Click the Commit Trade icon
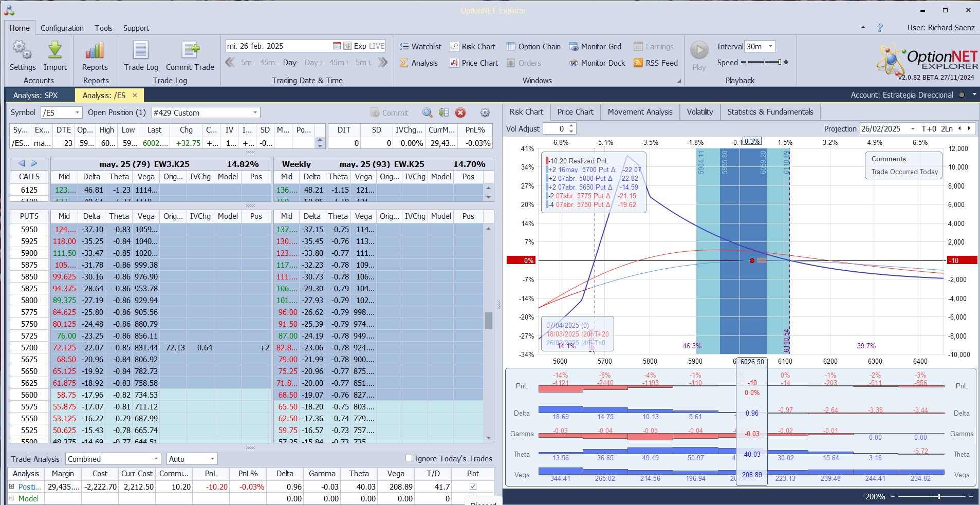 [x=190, y=51]
